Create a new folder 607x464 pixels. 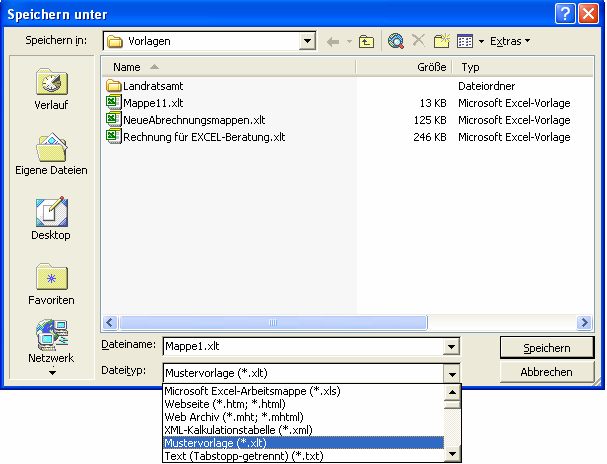click(x=442, y=41)
